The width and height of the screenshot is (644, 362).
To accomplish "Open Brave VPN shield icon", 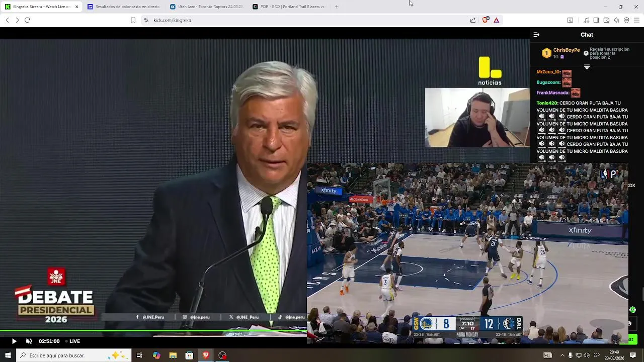I will point(626,20).
